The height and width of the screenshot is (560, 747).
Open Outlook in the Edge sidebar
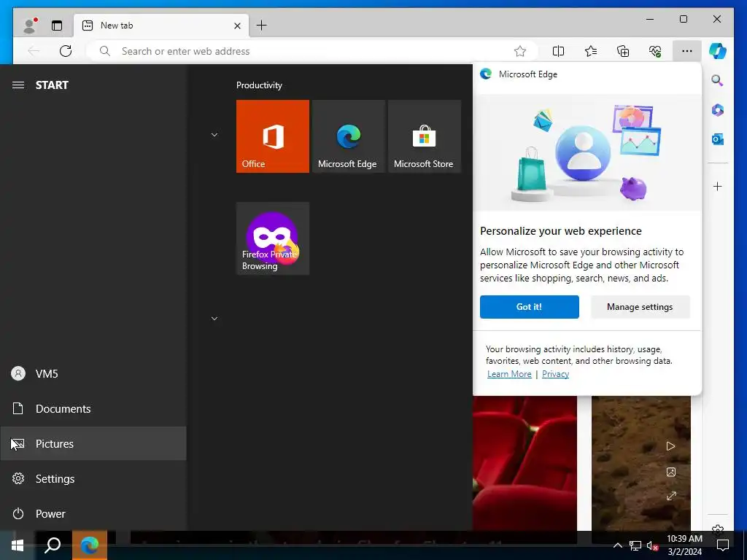click(x=718, y=139)
